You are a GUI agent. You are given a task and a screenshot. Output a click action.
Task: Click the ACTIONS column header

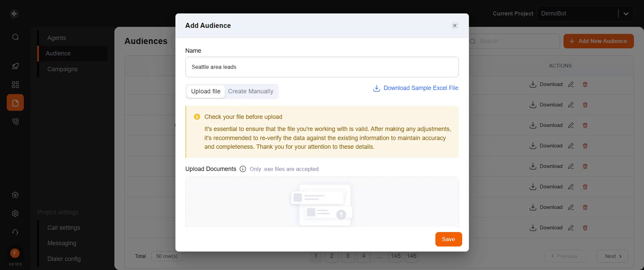tap(560, 66)
